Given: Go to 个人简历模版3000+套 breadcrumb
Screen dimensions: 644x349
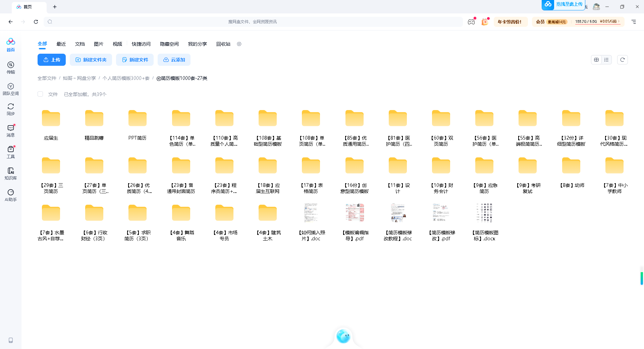Looking at the screenshot, I should [126, 78].
